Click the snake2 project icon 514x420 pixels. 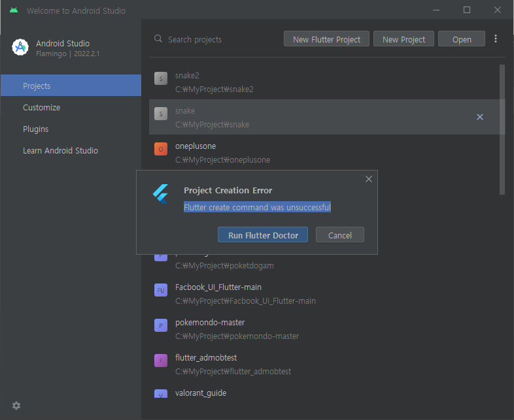(x=161, y=78)
